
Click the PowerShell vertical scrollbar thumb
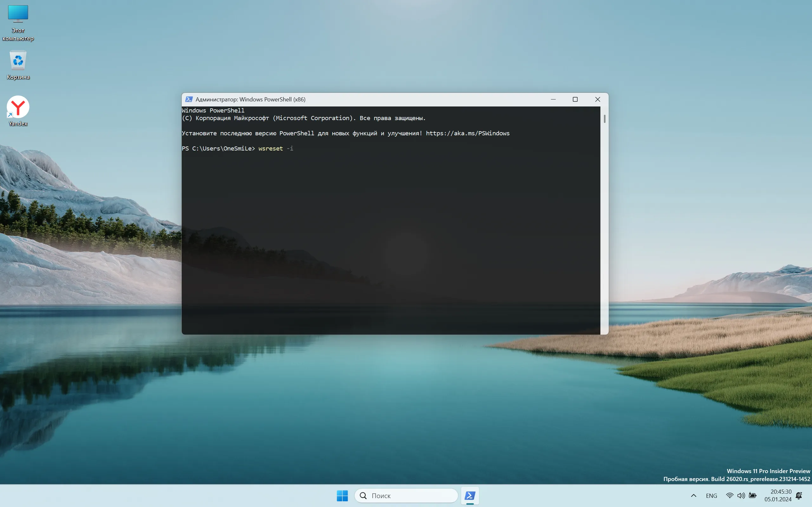pos(605,119)
